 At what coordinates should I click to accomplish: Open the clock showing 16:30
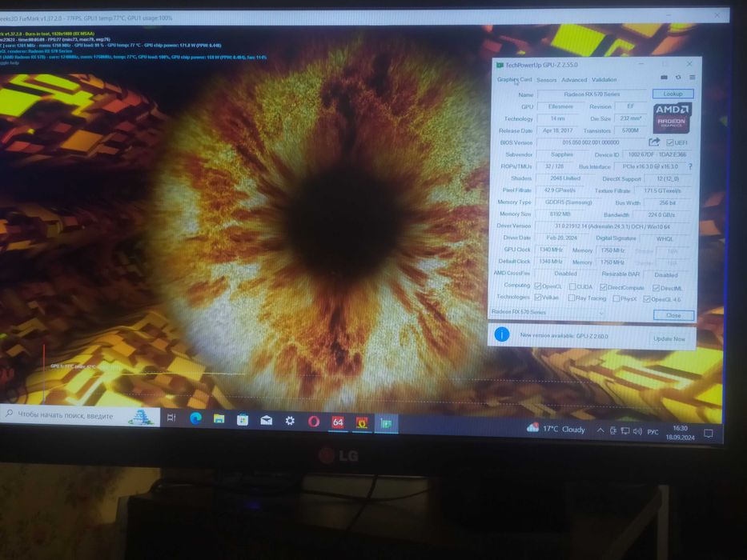[680, 432]
